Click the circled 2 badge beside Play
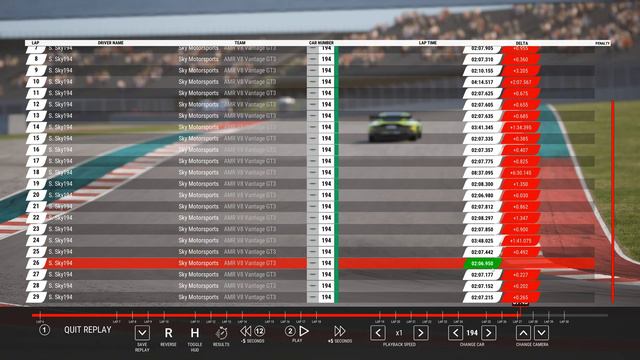The width and height of the screenshot is (640, 360). 290,331
